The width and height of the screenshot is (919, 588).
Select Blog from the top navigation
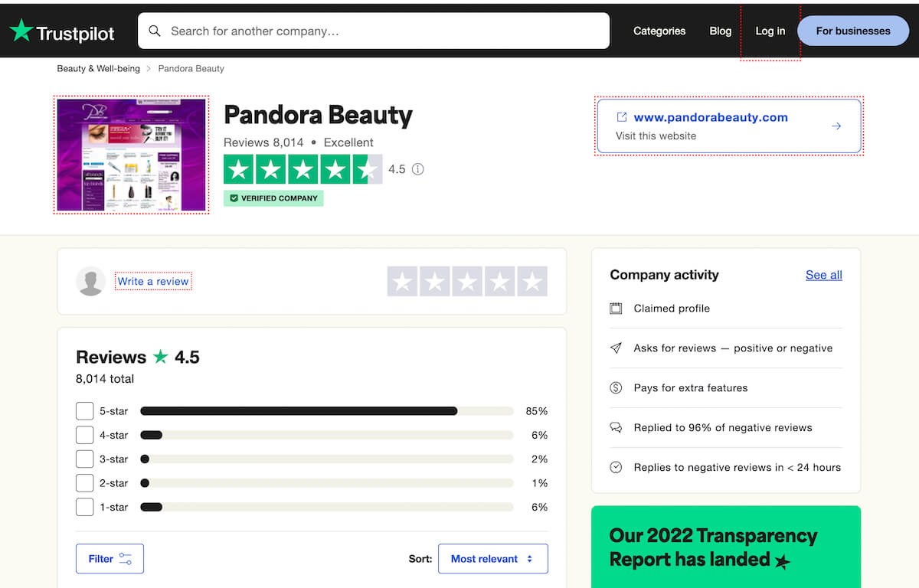720,31
